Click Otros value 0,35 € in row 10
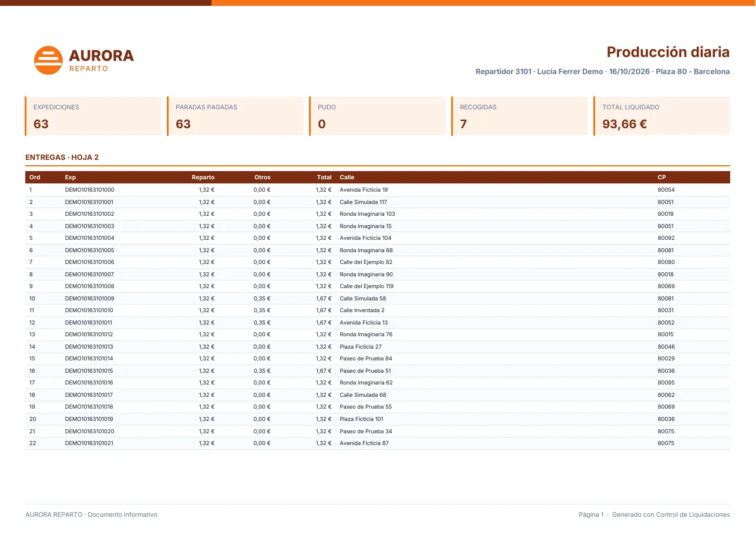756x535 pixels. click(262, 299)
